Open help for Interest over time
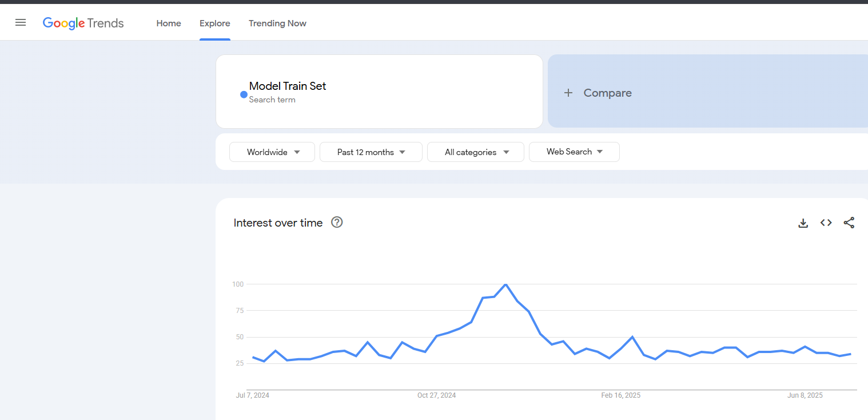Screen dimensions: 868x420 tap(337, 223)
